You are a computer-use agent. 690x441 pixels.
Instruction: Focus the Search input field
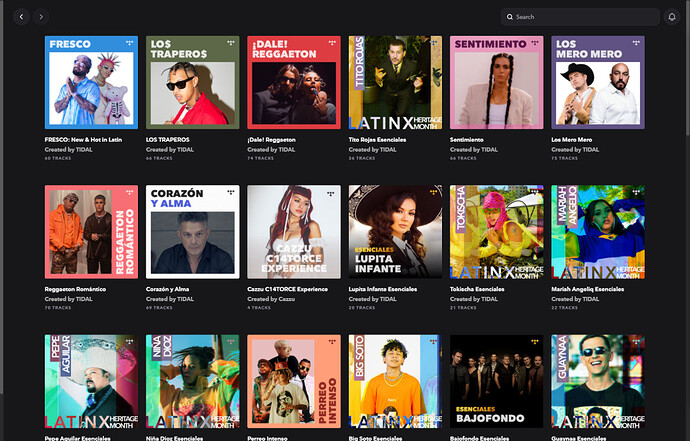(580, 17)
